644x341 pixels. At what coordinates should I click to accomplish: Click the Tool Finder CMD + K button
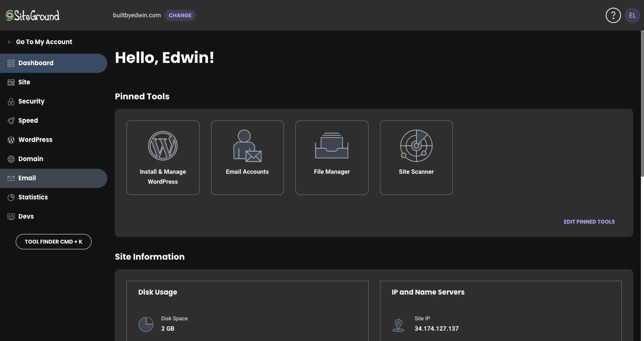54,242
